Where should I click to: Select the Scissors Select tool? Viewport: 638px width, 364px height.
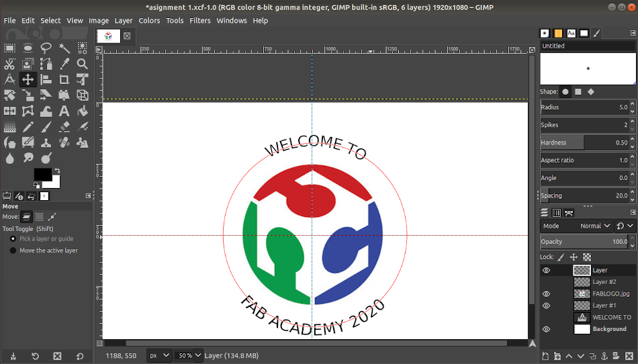10,64
